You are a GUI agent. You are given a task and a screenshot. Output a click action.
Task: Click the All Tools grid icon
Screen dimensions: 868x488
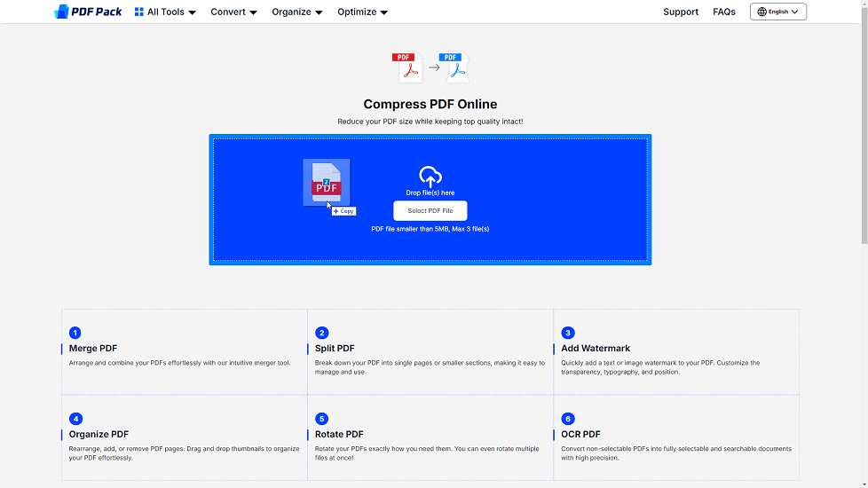tap(139, 12)
